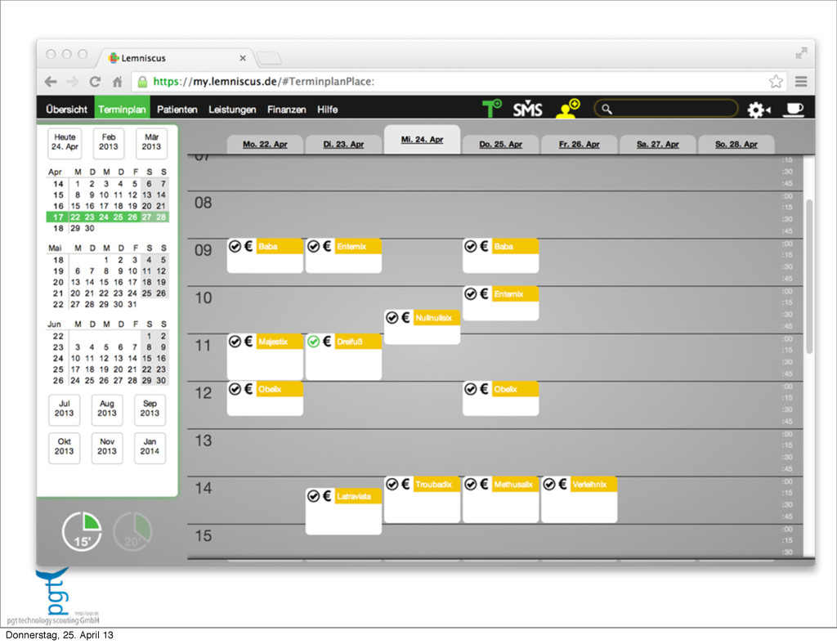The width and height of the screenshot is (837, 644).
Task: Jump to Jul 2013 in the calendar
Action: 64,409
